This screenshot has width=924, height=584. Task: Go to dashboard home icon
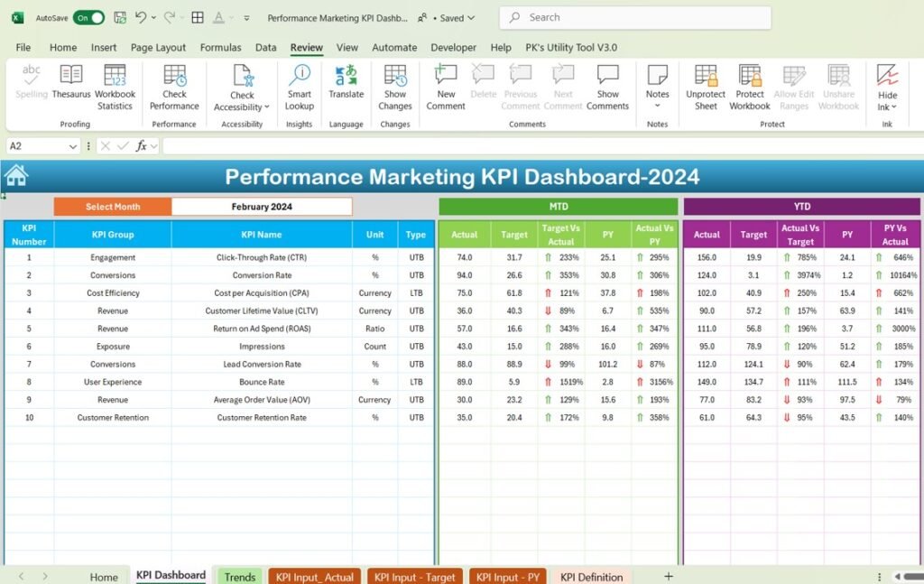pos(16,176)
